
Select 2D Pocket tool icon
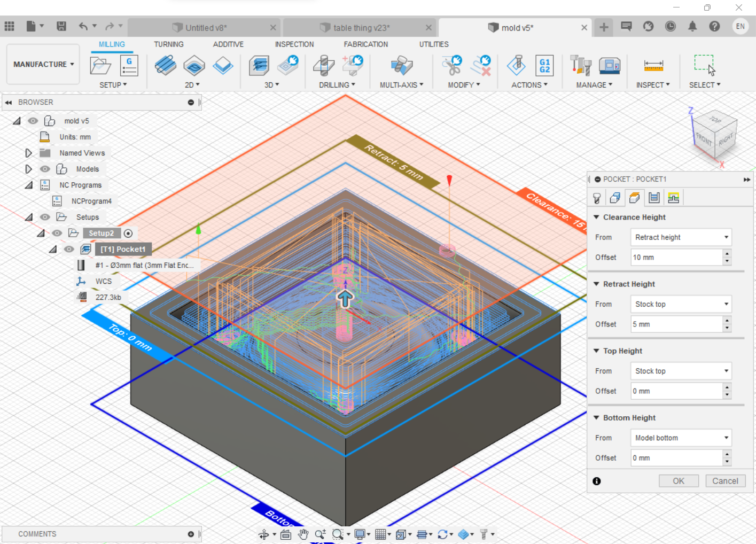194,66
